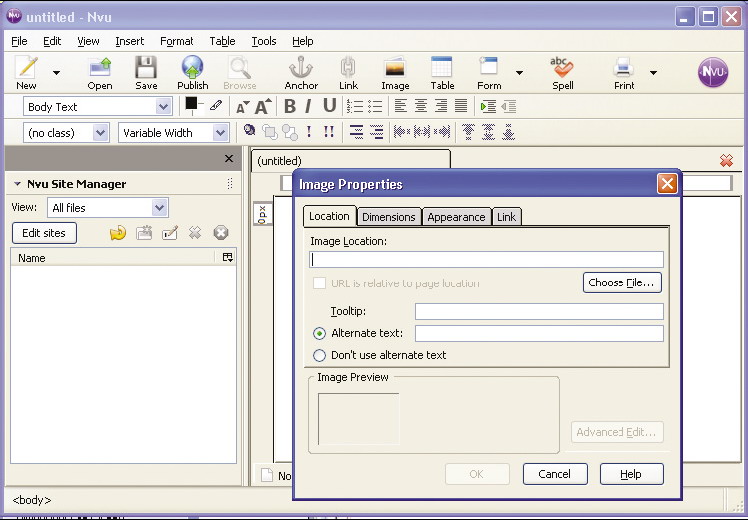Click Cancel in Image Properties
This screenshot has height=520, width=748.
(555, 474)
